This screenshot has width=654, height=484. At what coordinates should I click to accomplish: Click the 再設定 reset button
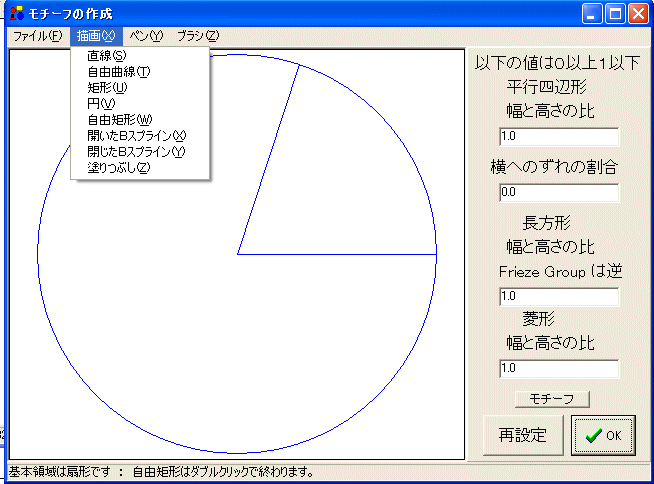pos(523,435)
